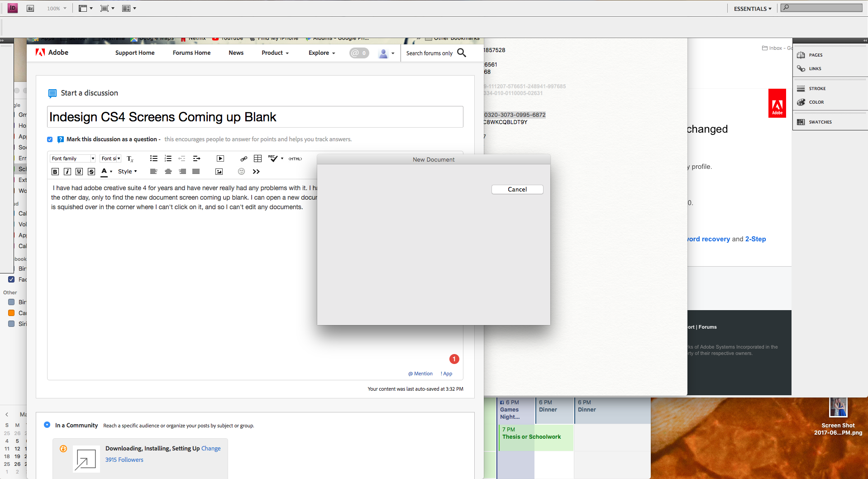
Task: Open the View Options dropdown in InDesign bar
Action: (86, 8)
